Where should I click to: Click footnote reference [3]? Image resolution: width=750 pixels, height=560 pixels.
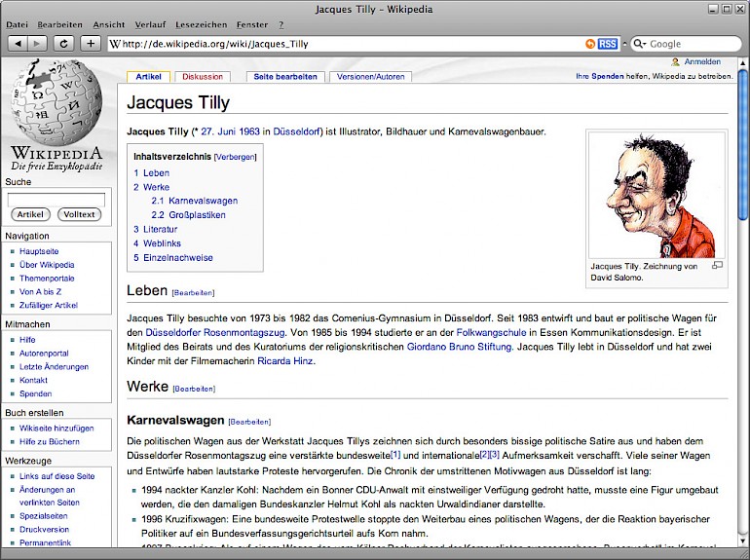tap(495, 454)
